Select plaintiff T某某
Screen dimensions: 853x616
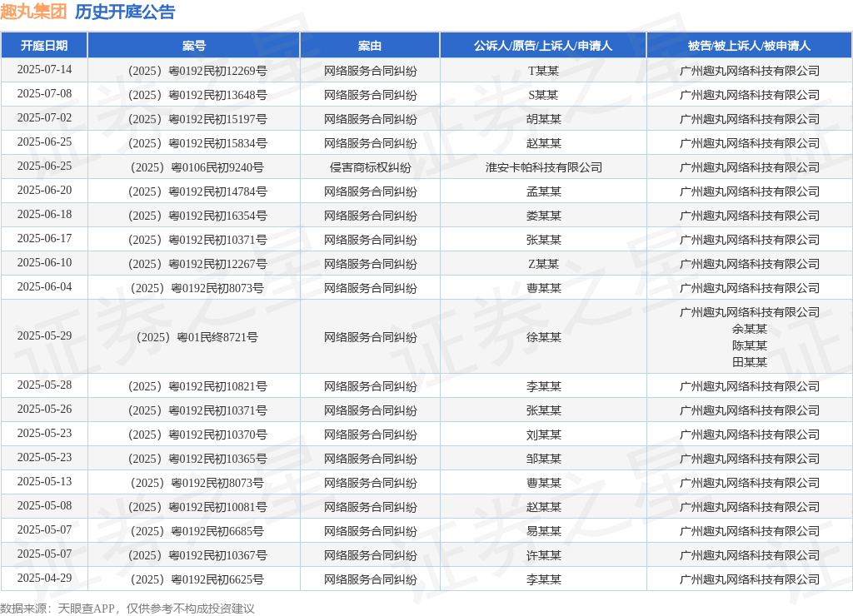(543, 71)
